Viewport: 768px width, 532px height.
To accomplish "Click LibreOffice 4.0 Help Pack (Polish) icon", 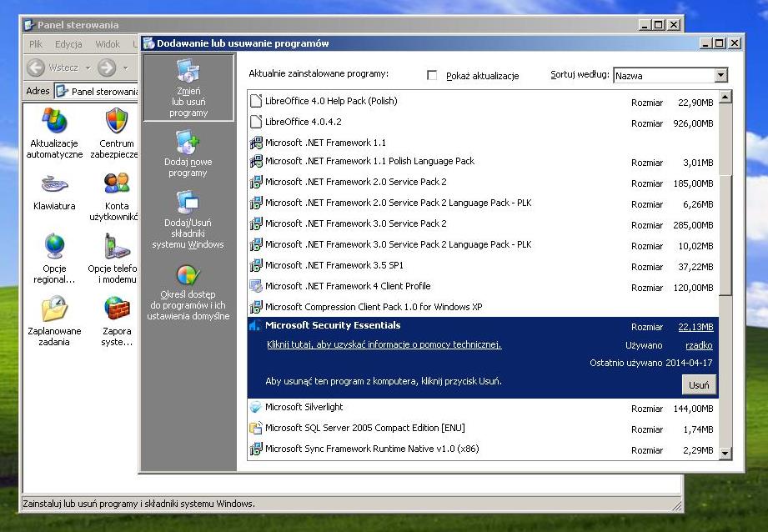I will pos(256,101).
